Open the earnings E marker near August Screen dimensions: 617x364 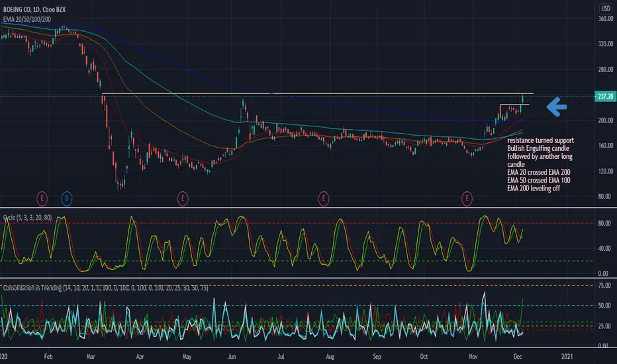click(x=324, y=199)
